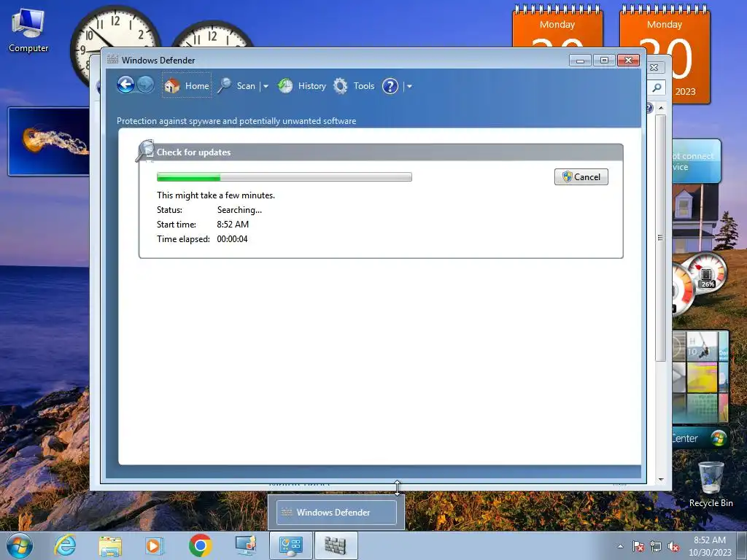Expand the help options dropdown arrow
747x560 pixels.
409,86
